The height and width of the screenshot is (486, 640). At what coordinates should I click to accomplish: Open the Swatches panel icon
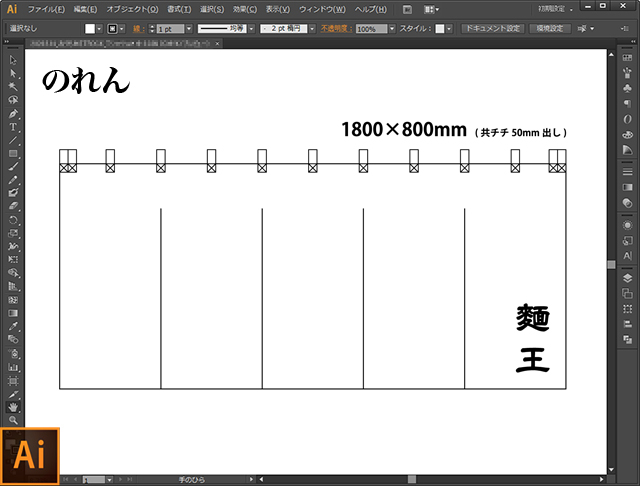(x=627, y=58)
